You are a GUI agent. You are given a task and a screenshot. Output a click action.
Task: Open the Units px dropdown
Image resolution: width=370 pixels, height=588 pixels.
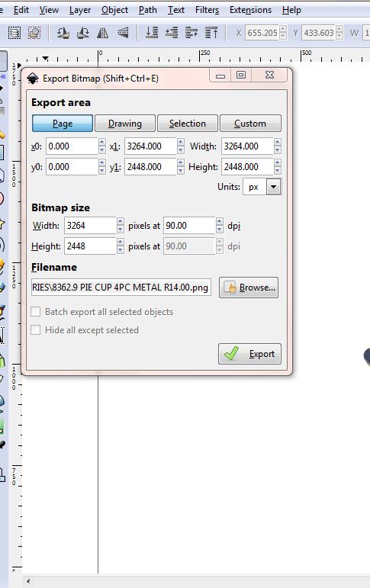click(274, 186)
